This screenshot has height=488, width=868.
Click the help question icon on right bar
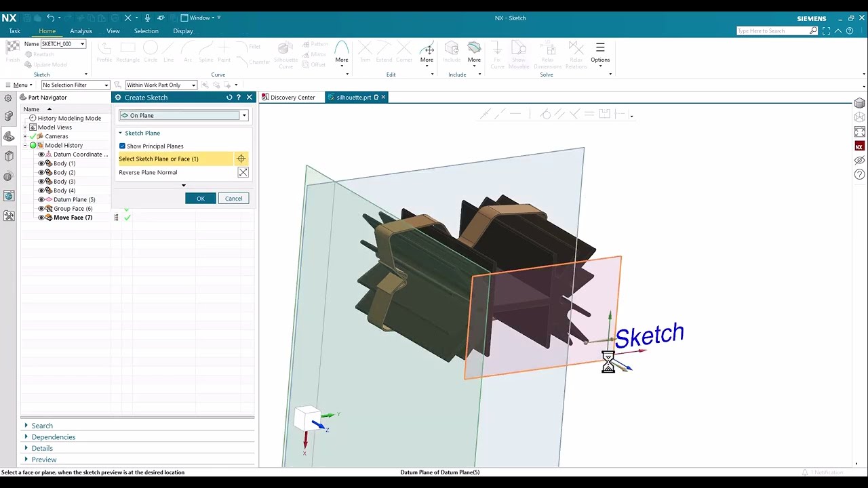click(860, 175)
